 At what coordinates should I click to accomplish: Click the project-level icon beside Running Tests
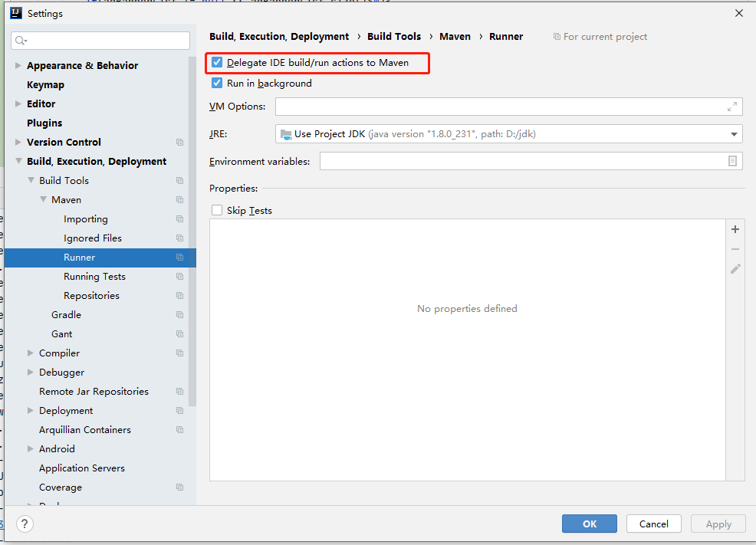[180, 277]
